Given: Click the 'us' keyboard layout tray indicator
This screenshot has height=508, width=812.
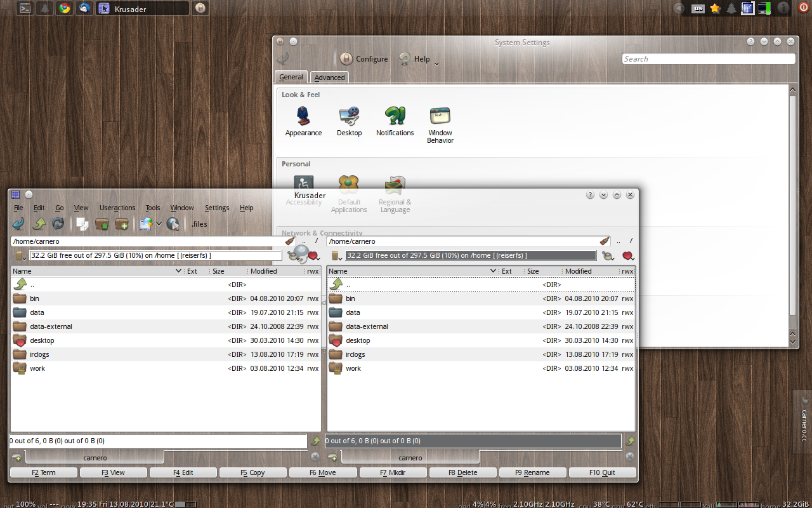Looking at the screenshot, I should click(698, 8).
